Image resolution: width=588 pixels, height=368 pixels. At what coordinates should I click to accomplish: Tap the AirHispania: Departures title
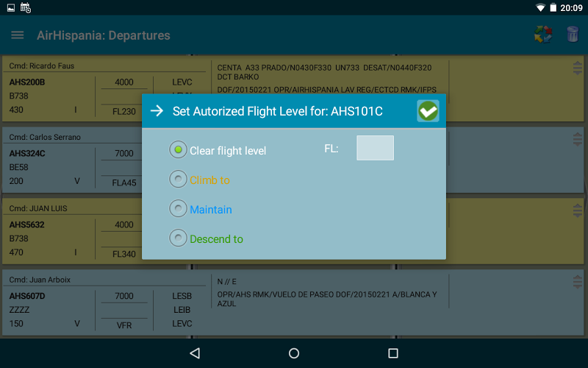pos(104,35)
